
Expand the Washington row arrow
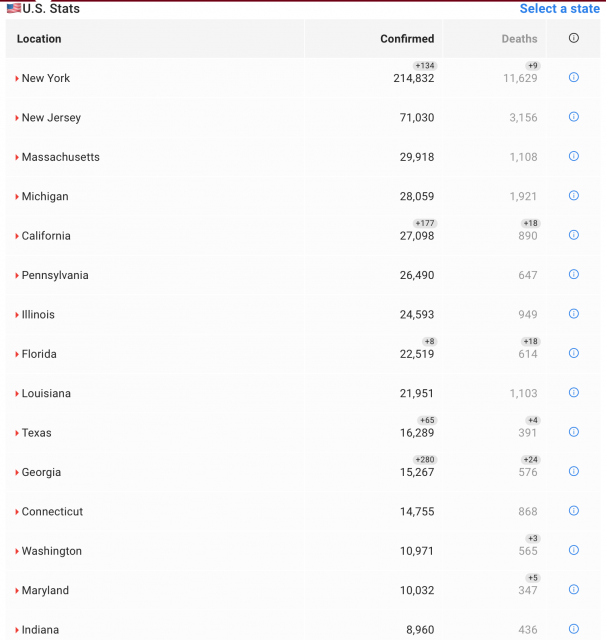click(x=17, y=551)
